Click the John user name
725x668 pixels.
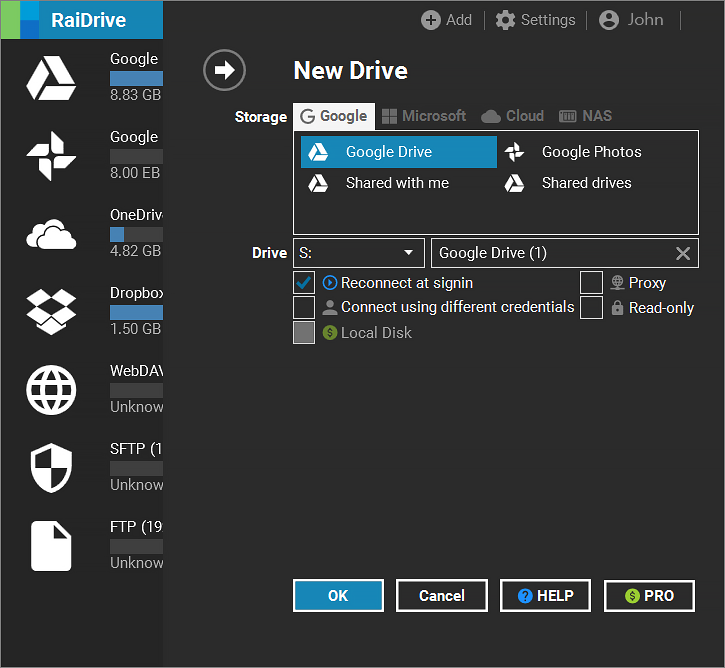(x=645, y=20)
